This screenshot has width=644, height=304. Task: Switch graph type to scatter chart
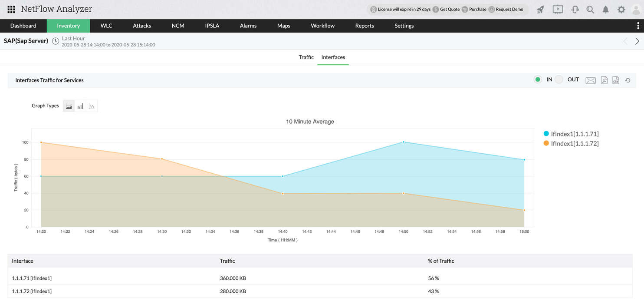tap(92, 106)
